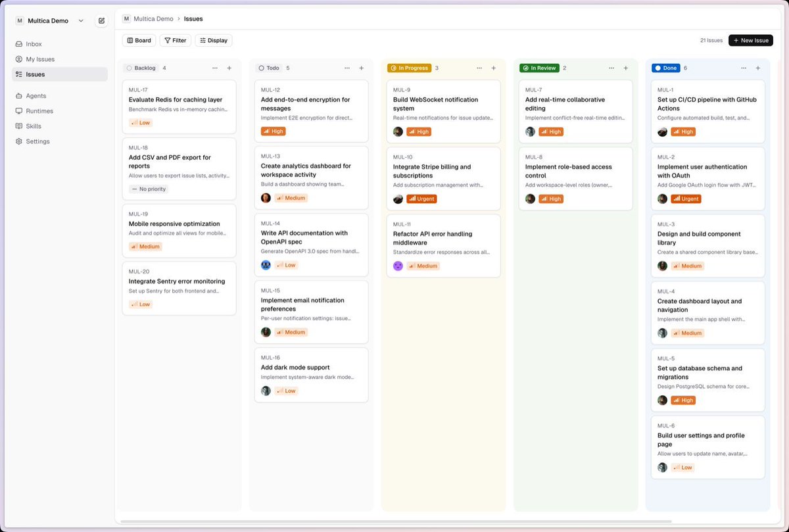Screen dimensions: 789x532
Task: Change Urgent priority on MUL-10 Stripe card
Action: coord(421,199)
